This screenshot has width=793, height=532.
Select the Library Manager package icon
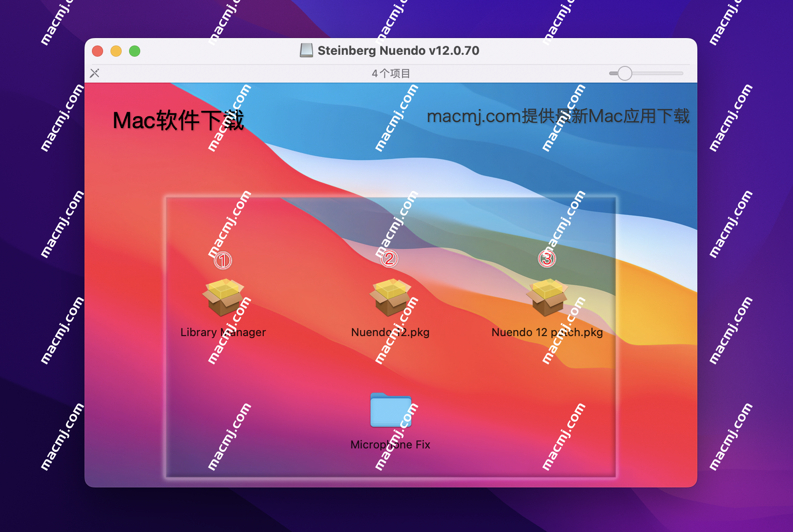pyautogui.click(x=223, y=297)
